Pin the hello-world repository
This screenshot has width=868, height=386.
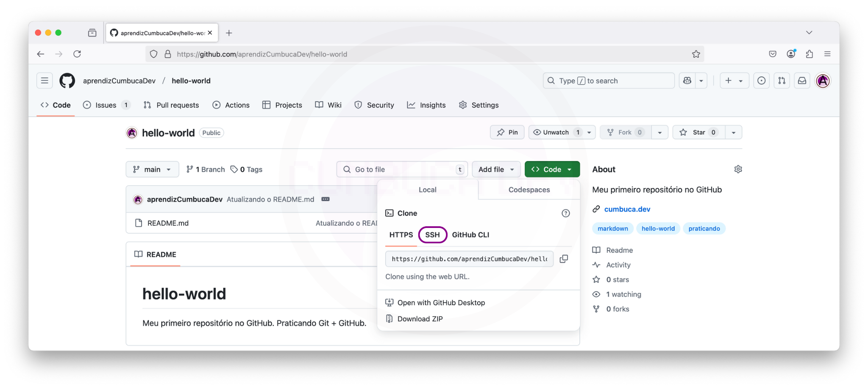point(507,132)
